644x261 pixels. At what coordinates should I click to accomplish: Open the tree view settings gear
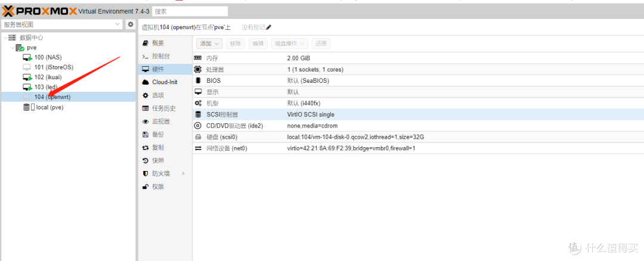(131, 24)
